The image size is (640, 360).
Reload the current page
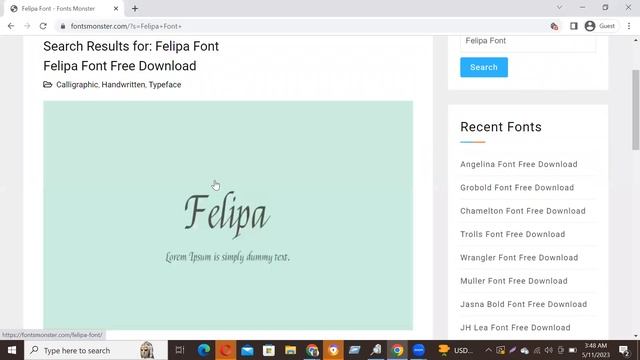pos(43,26)
